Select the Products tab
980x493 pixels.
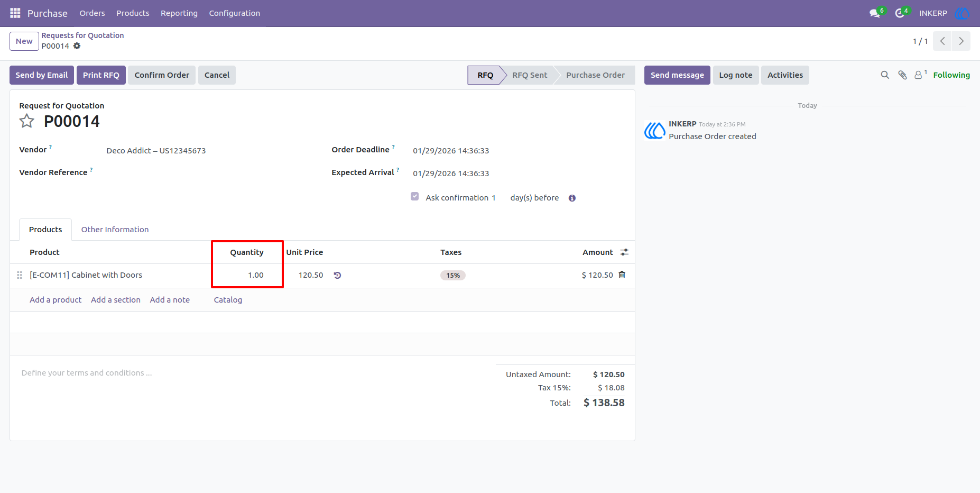(x=45, y=230)
